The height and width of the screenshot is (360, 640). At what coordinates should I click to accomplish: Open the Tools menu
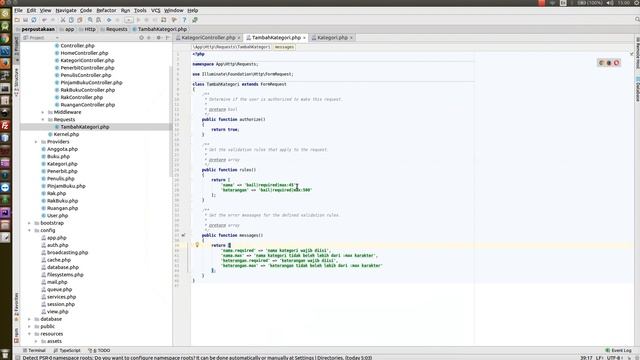tap(140, 10)
